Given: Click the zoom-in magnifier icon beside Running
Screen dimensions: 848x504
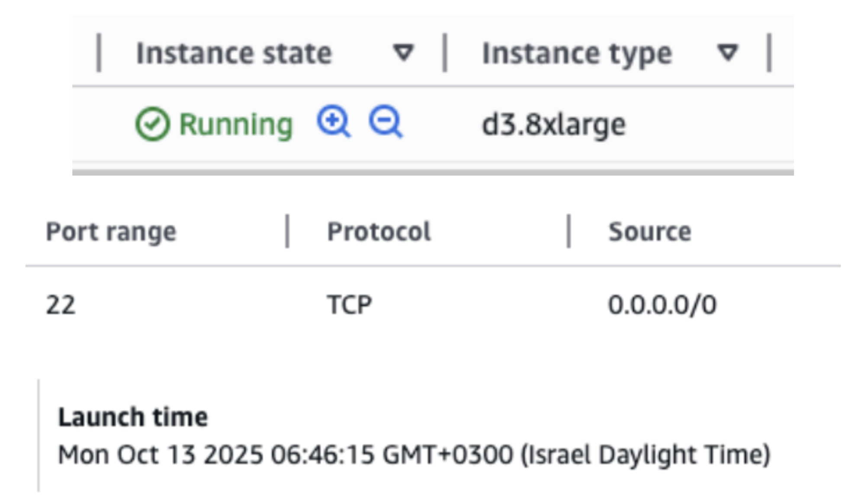Looking at the screenshot, I should pos(333,122).
